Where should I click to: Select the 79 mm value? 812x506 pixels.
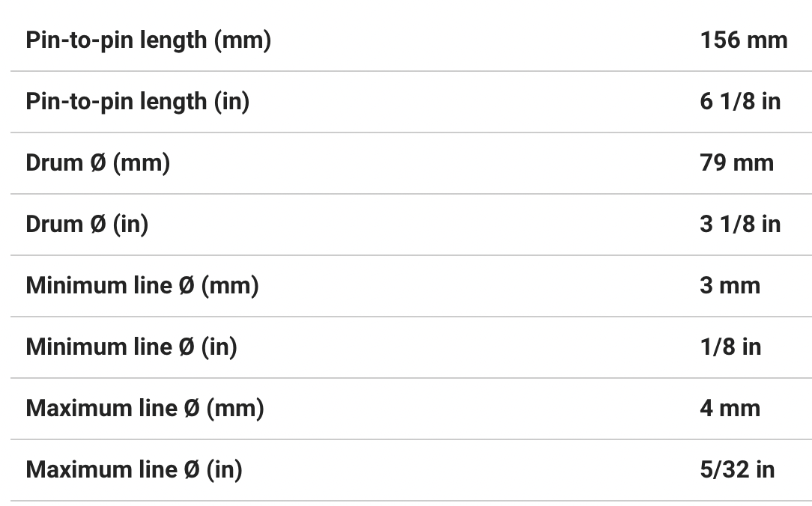click(736, 163)
